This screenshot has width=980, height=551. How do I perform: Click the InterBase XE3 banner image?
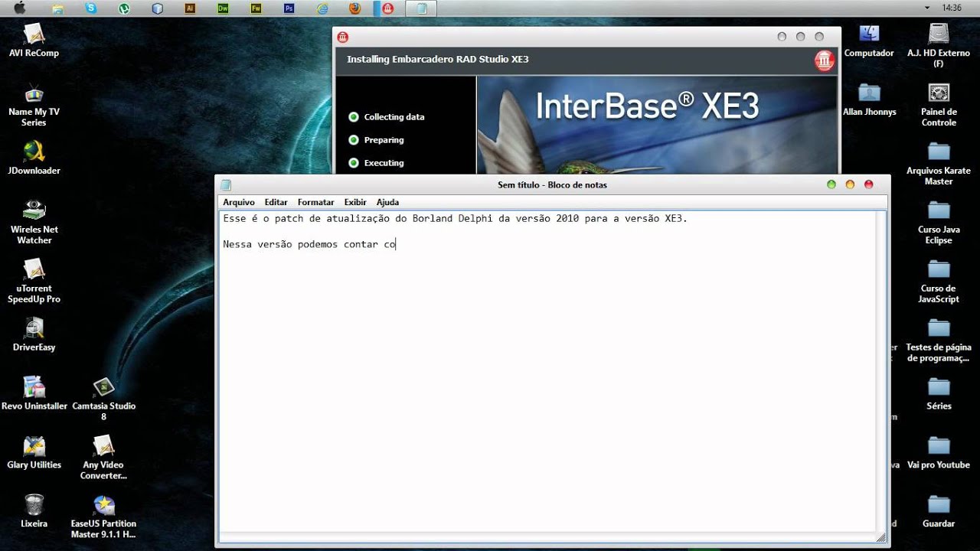[657, 126]
